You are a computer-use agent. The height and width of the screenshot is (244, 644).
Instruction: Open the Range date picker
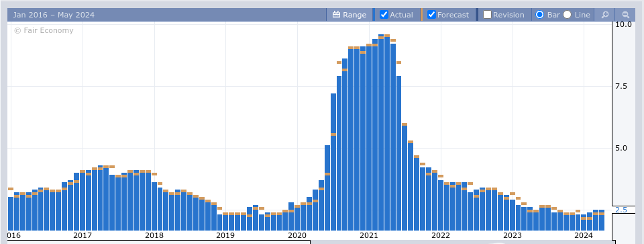pyautogui.click(x=350, y=15)
